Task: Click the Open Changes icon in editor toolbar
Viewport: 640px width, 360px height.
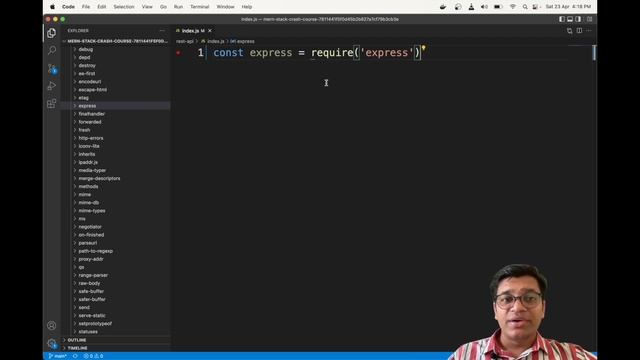Action: [x=569, y=31]
